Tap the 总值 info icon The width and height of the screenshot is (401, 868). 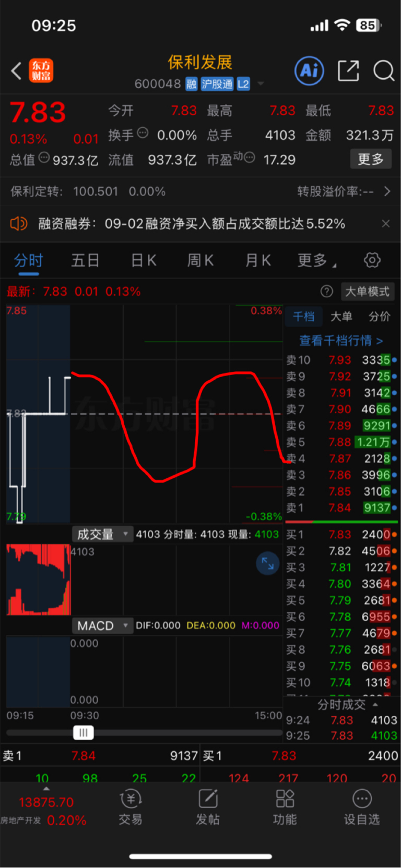[x=44, y=157]
